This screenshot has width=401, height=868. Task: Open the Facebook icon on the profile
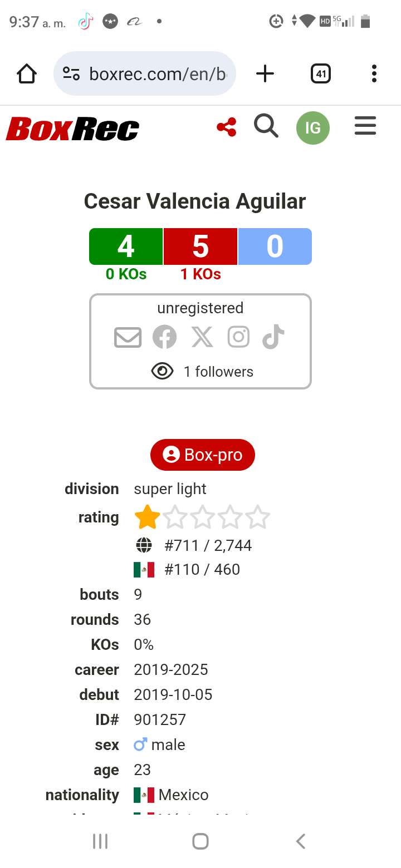[164, 337]
